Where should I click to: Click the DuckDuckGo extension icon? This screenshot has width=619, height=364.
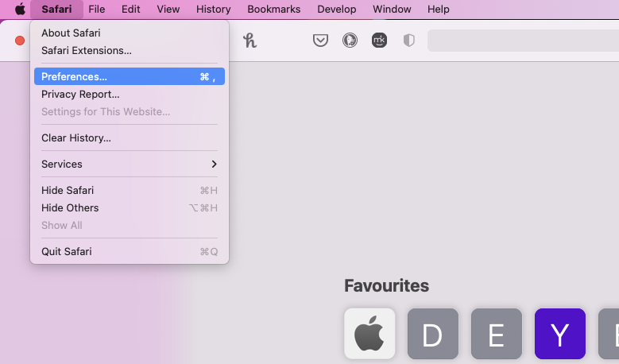tap(350, 41)
